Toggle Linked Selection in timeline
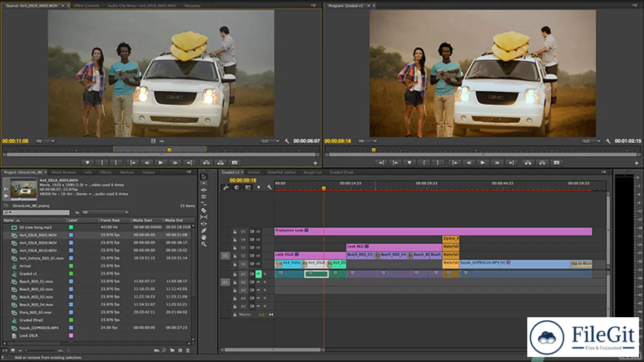This screenshot has height=362, width=644. (248, 187)
